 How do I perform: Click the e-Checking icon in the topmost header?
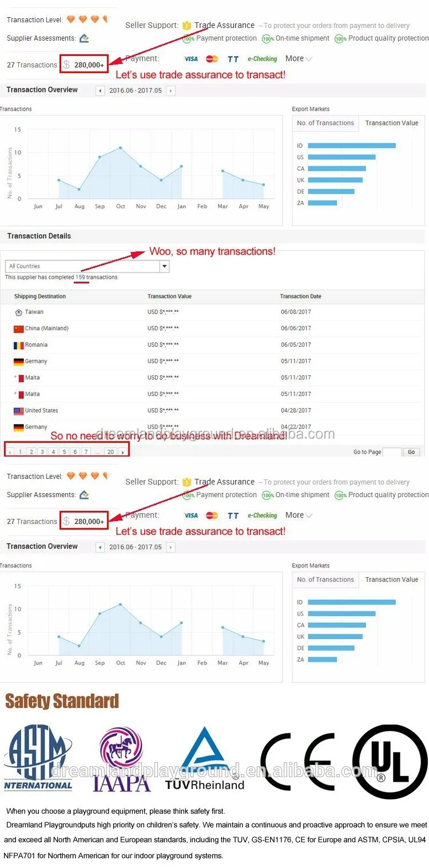[x=262, y=59]
